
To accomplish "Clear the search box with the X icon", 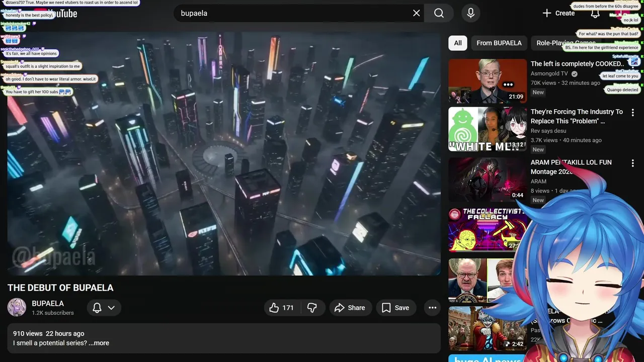I will click(x=416, y=13).
